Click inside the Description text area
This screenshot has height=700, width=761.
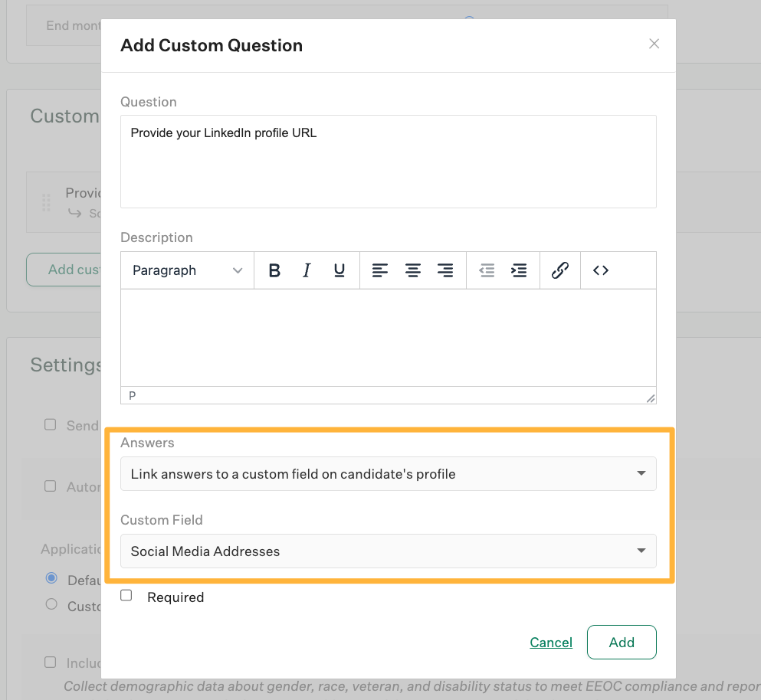[x=388, y=338]
